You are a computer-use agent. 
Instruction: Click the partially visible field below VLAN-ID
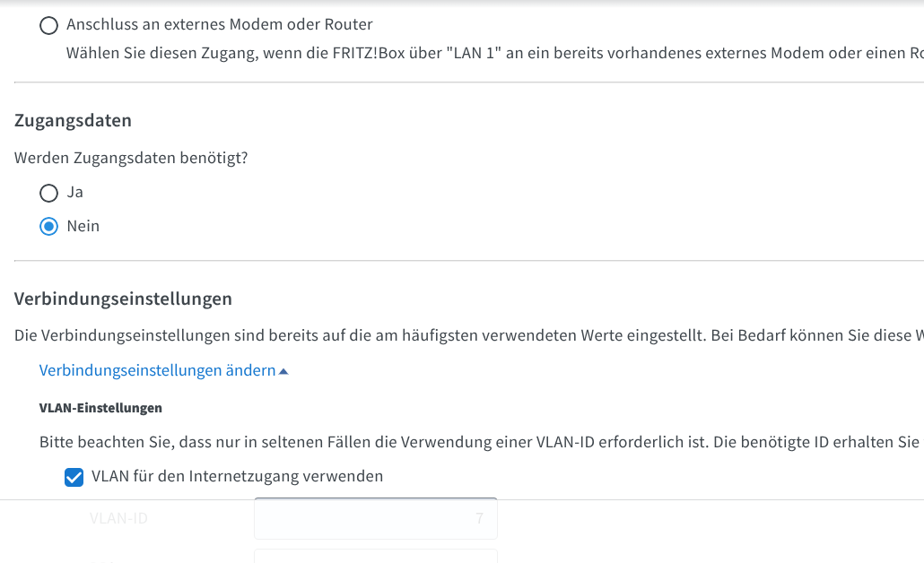pos(375,556)
